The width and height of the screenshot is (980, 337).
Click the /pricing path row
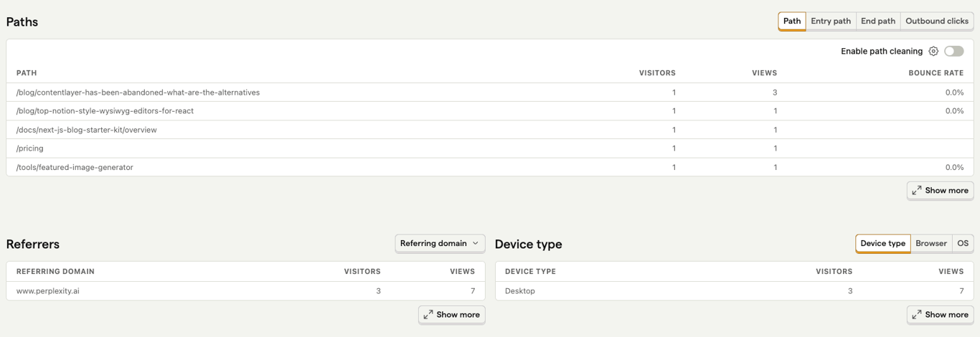[30, 148]
